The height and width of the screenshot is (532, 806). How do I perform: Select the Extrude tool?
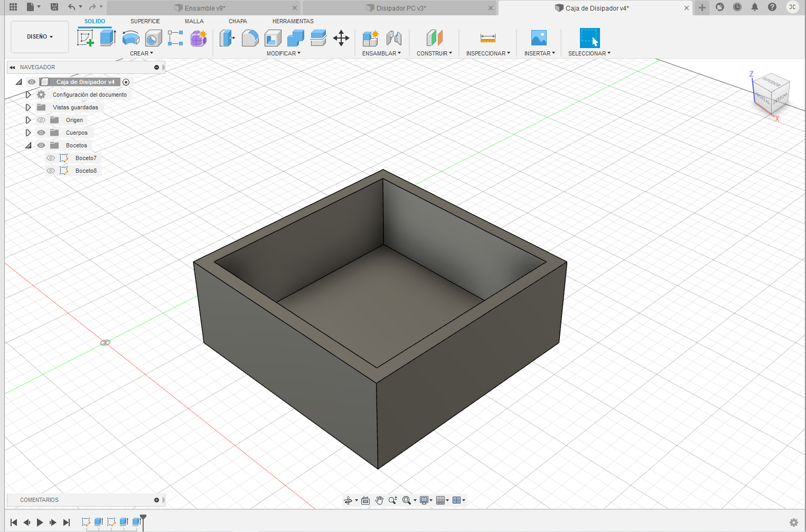(x=108, y=38)
